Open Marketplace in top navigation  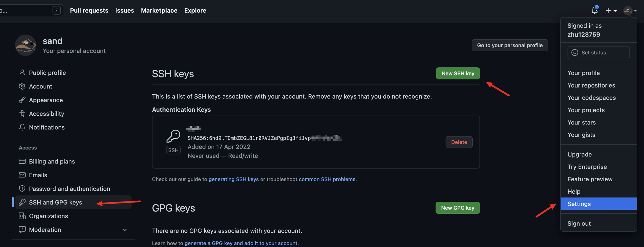(159, 10)
